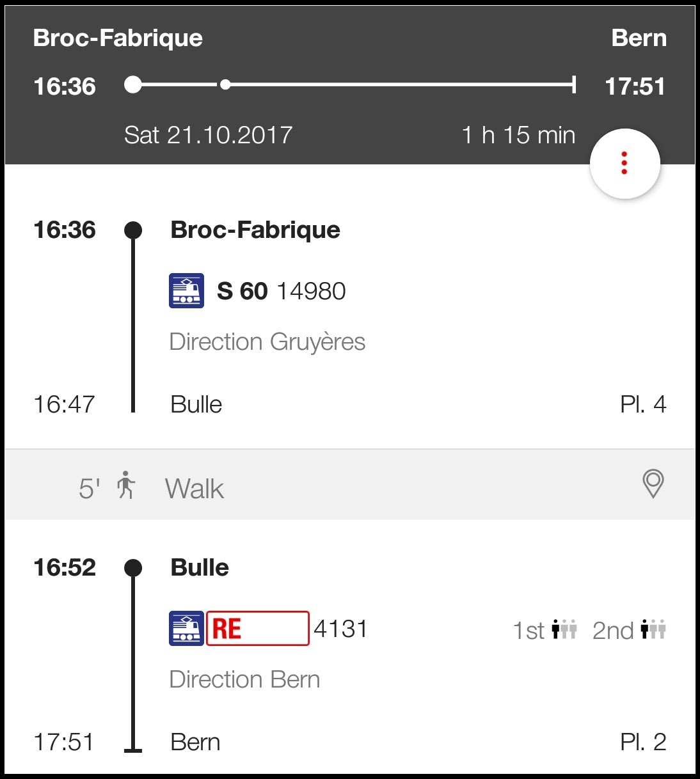Expand the RE 4131 leg details
700x779 pixels.
click(340, 629)
